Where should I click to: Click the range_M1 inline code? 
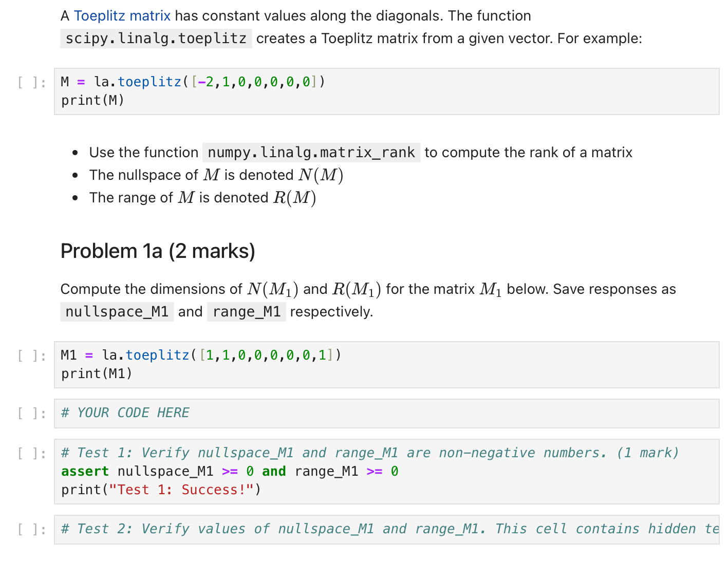click(246, 311)
